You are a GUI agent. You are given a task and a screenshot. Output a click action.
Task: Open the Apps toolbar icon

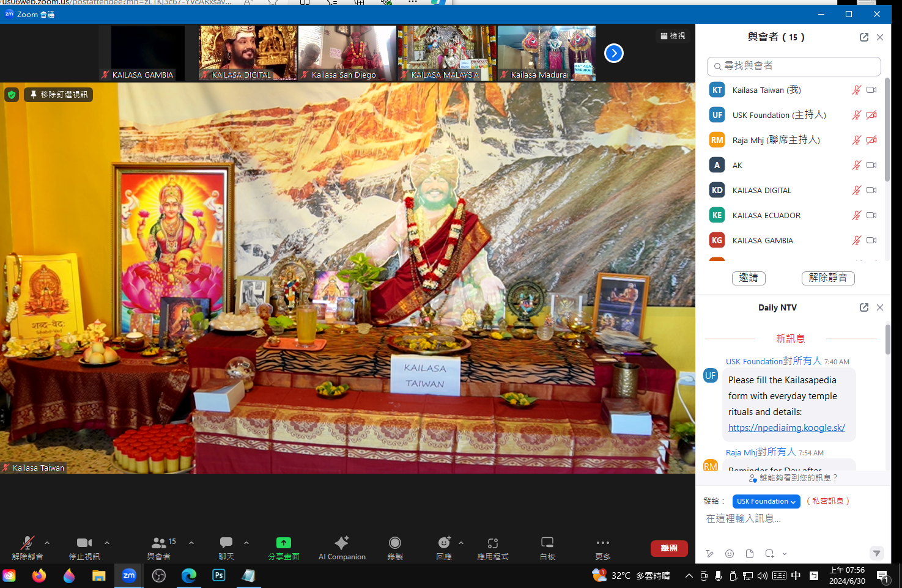[493, 543]
